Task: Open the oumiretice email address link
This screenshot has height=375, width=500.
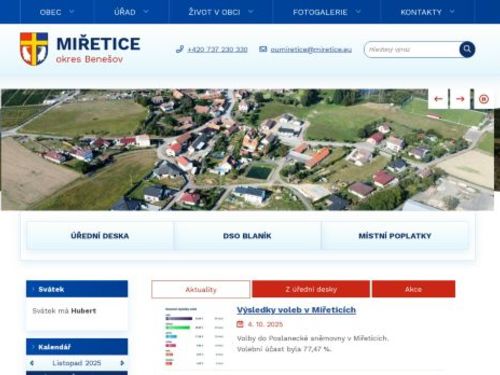Action: [311, 50]
